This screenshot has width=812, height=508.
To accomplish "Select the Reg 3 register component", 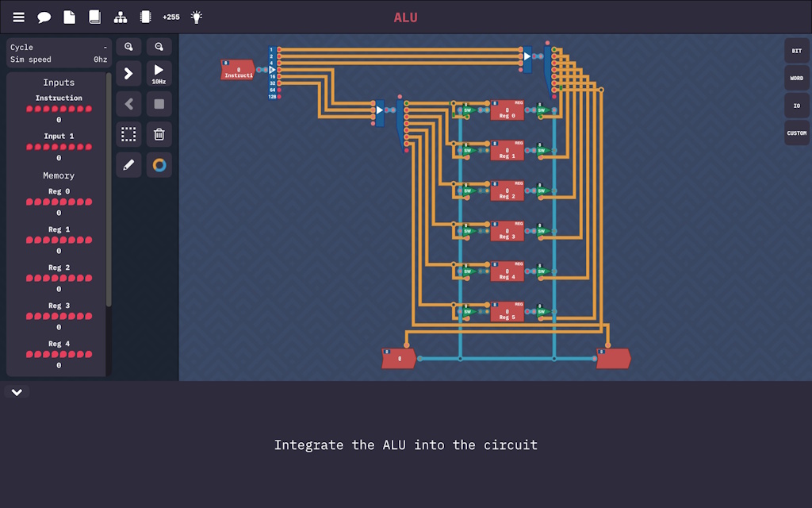I will point(507,231).
